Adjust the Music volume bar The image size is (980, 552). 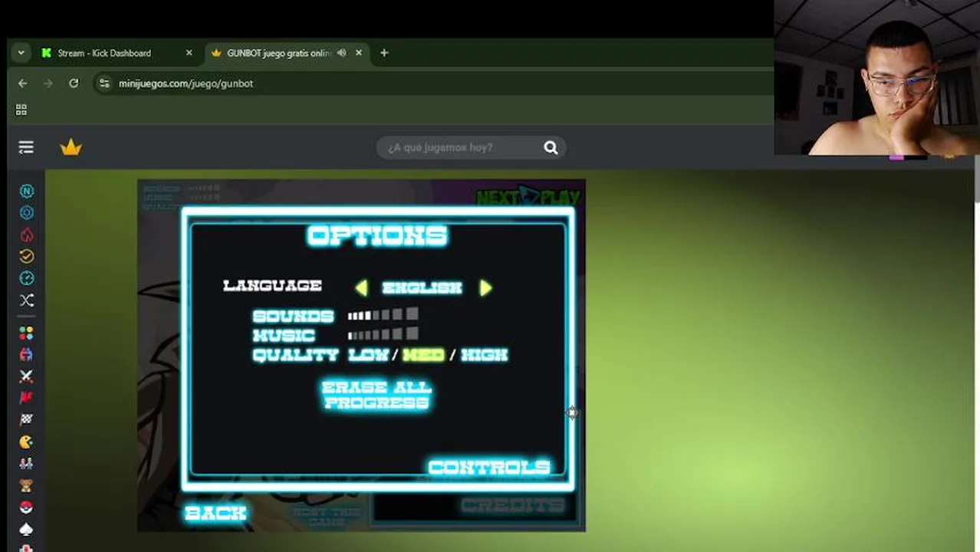[383, 334]
